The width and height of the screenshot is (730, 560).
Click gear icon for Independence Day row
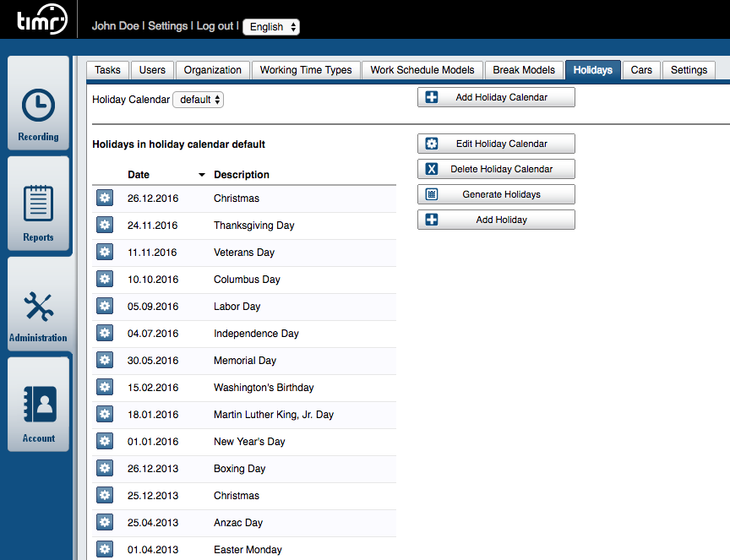105,333
